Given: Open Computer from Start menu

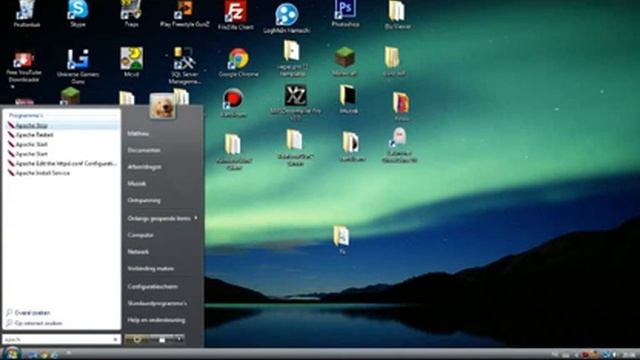Looking at the screenshot, I should point(140,235).
